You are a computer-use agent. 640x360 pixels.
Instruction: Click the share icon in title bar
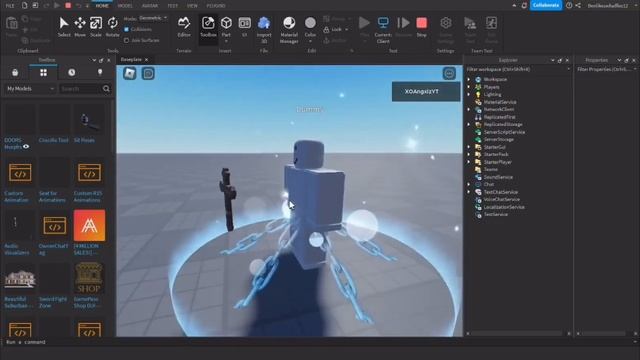pos(578,5)
